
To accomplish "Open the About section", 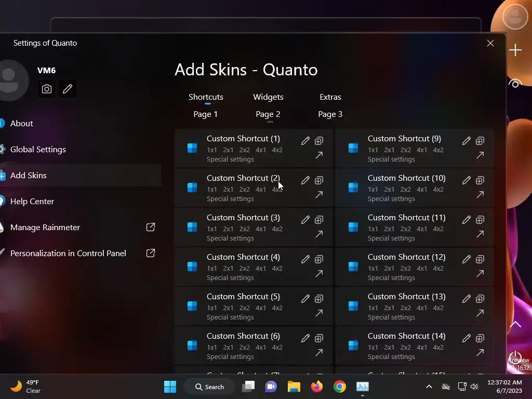I will click(x=22, y=124).
